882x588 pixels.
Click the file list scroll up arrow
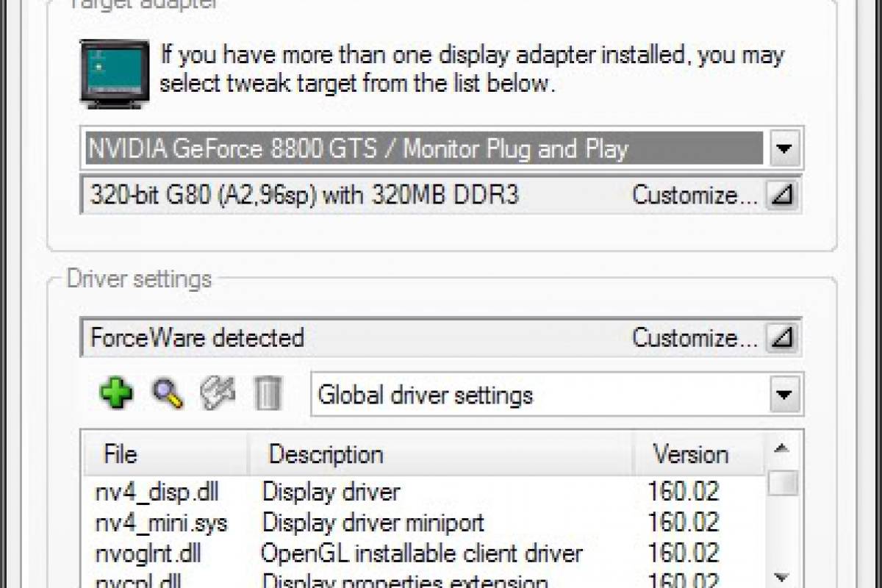point(782,448)
